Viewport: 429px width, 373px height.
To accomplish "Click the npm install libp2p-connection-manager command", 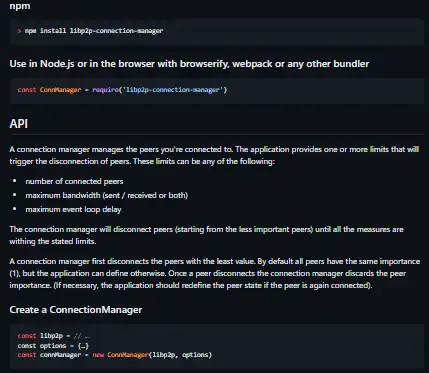I will [x=94, y=31].
